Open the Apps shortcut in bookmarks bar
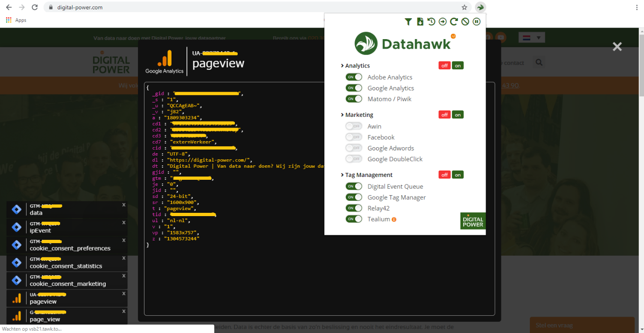 (16, 20)
